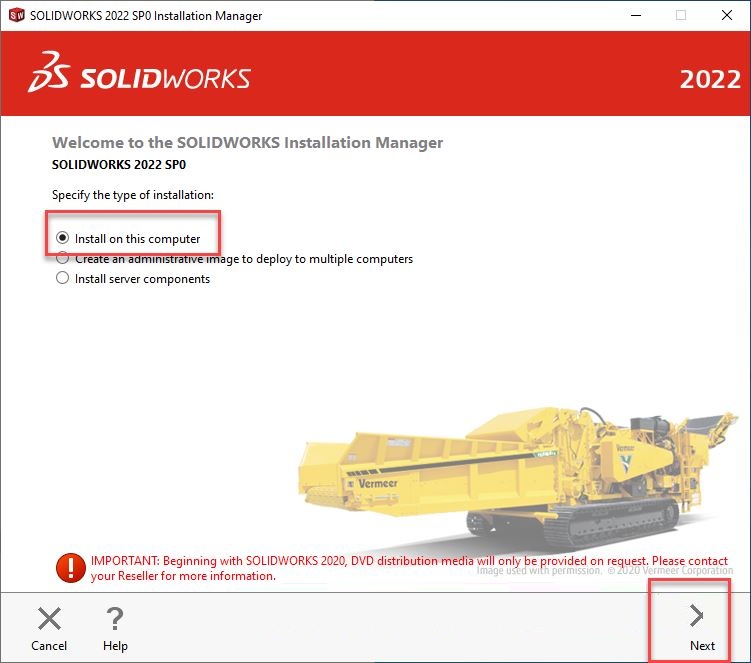The width and height of the screenshot is (751, 663).
Task: Minimize the Installation Manager window
Action: point(636,15)
